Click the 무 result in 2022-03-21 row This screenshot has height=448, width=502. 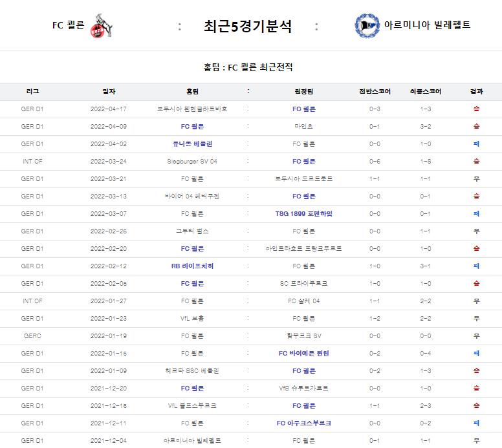coord(476,179)
